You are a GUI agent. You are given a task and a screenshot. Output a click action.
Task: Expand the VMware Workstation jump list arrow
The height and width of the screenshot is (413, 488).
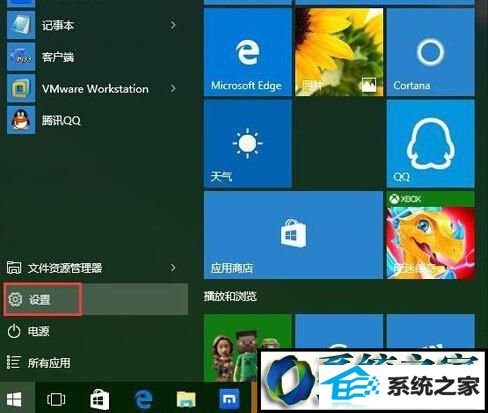[x=173, y=89]
